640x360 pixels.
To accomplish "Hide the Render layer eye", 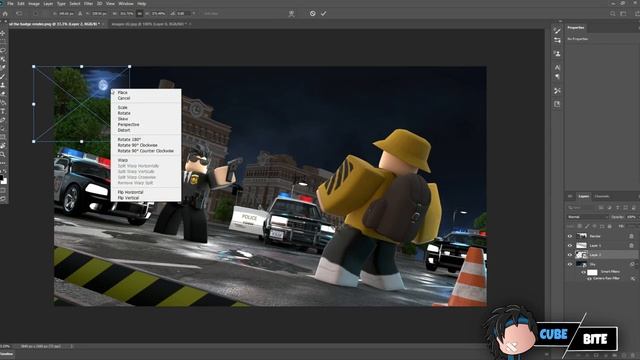I will point(570,236).
